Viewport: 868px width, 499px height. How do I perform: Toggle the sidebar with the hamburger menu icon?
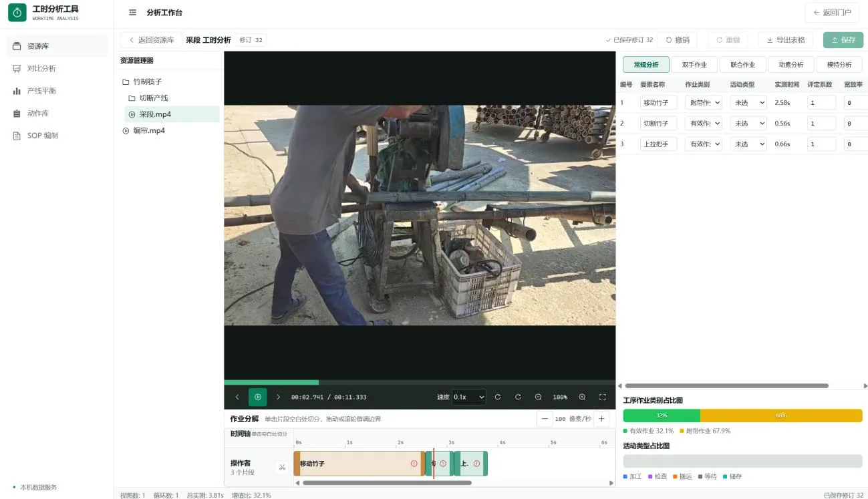[132, 13]
